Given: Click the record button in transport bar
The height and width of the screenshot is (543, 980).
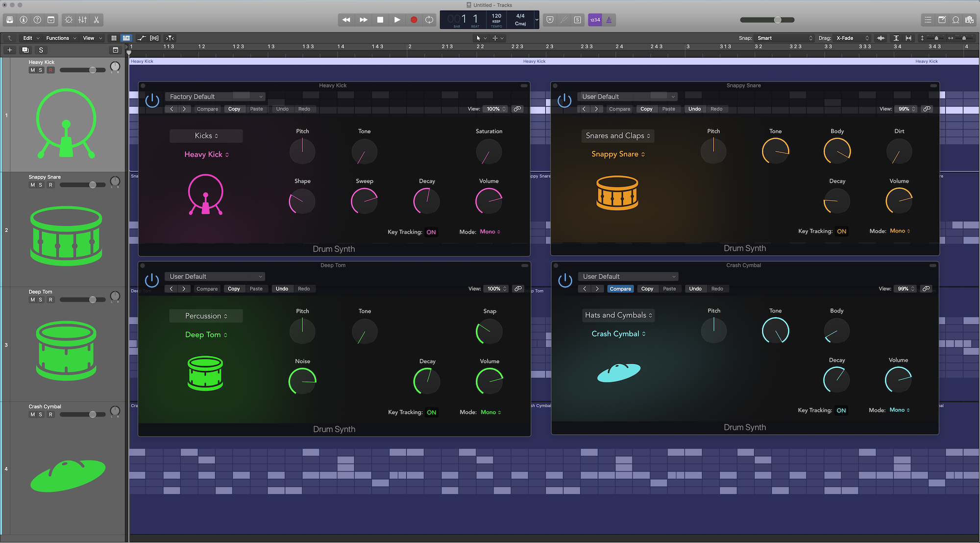Looking at the screenshot, I should [414, 20].
